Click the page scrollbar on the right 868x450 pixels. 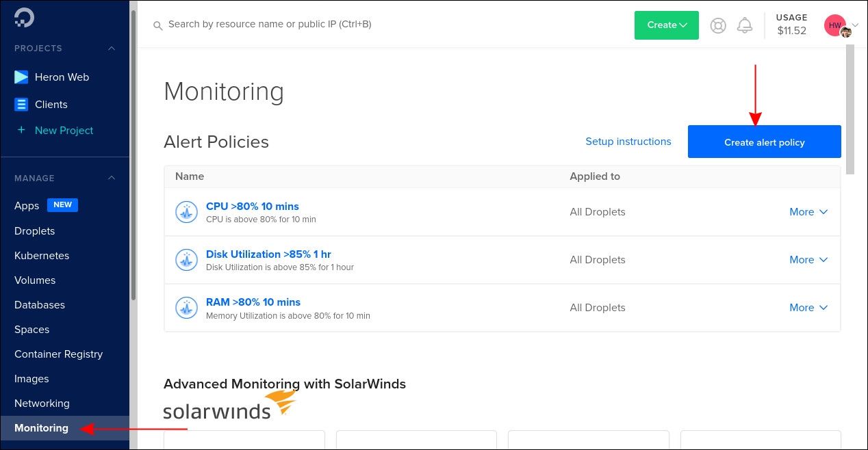tap(851, 103)
